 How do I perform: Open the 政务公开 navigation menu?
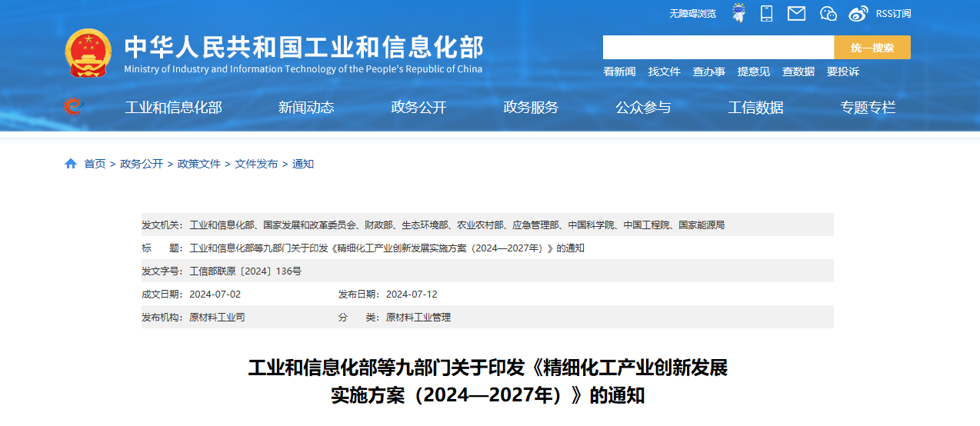click(418, 108)
